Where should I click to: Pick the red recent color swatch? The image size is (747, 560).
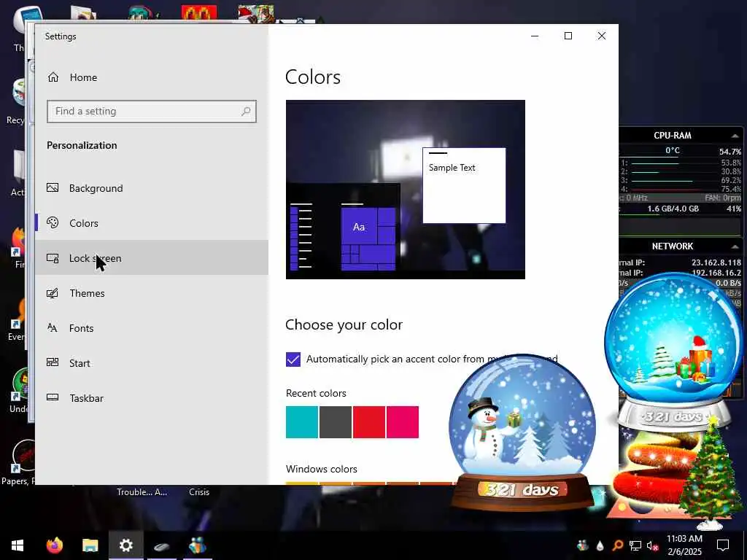(x=369, y=422)
